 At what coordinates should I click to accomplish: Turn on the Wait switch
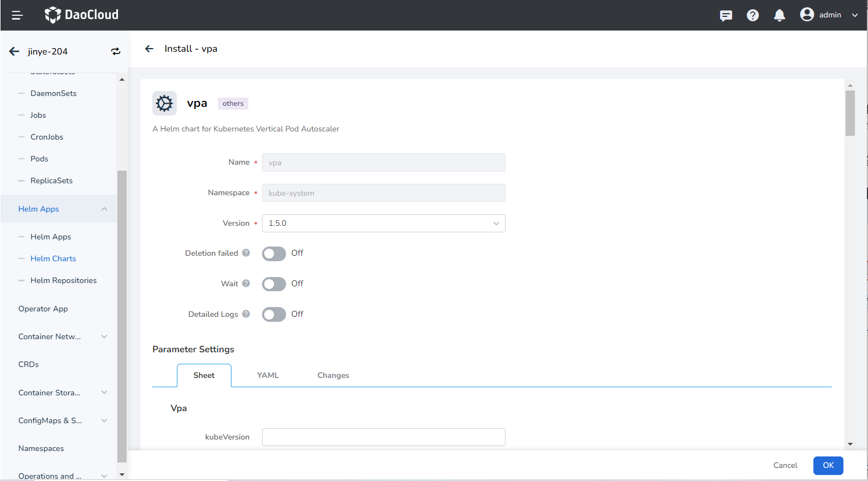(274, 284)
